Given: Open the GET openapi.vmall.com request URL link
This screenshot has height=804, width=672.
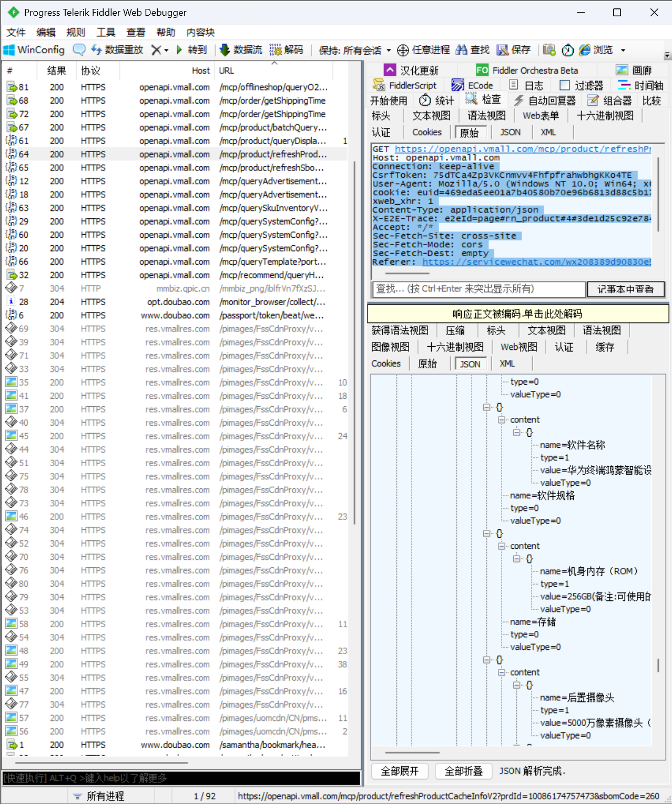Looking at the screenshot, I should coord(523,149).
